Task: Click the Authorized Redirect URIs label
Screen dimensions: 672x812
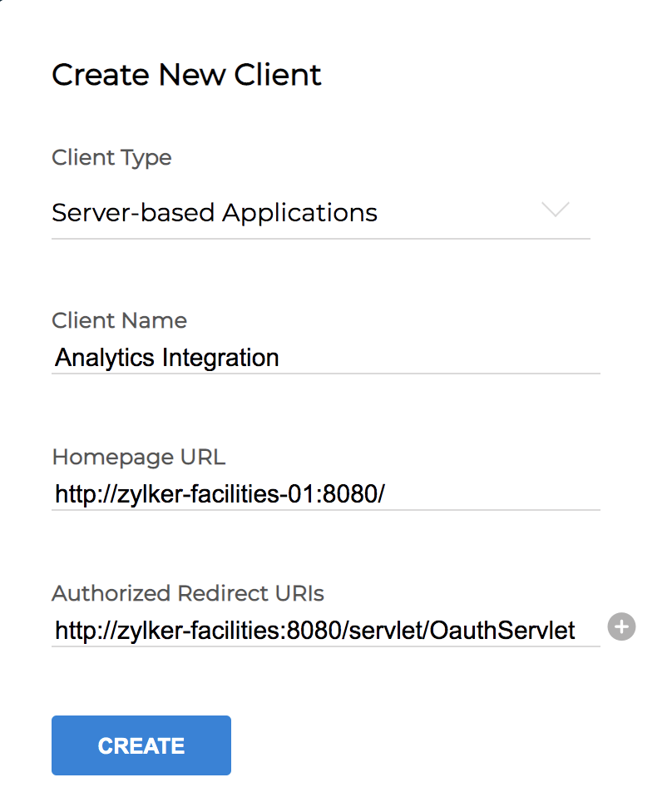Action: [187, 593]
